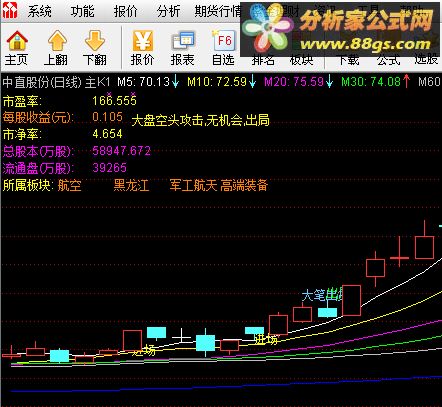Open the 期货行情 menu

218,11
